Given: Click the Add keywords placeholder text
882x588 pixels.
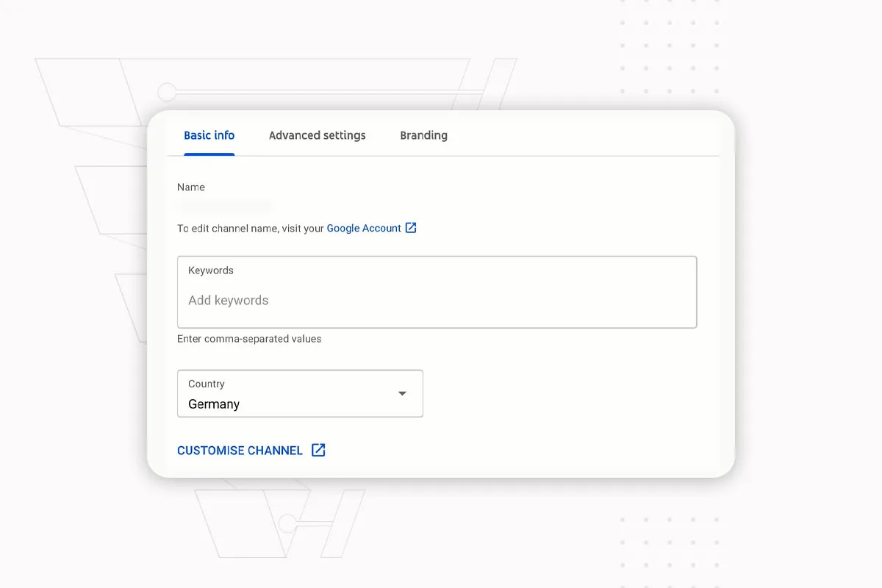Looking at the screenshot, I should coord(229,300).
